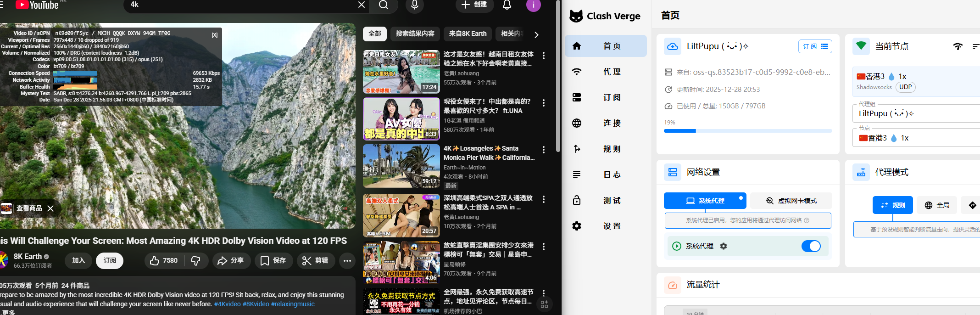The image size is (980, 315).
Task: Select the virtual NIC mode option
Action: point(791,201)
